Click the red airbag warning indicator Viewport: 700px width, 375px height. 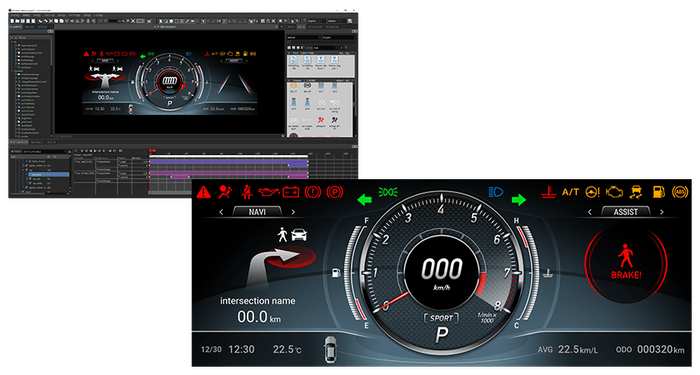click(225, 192)
